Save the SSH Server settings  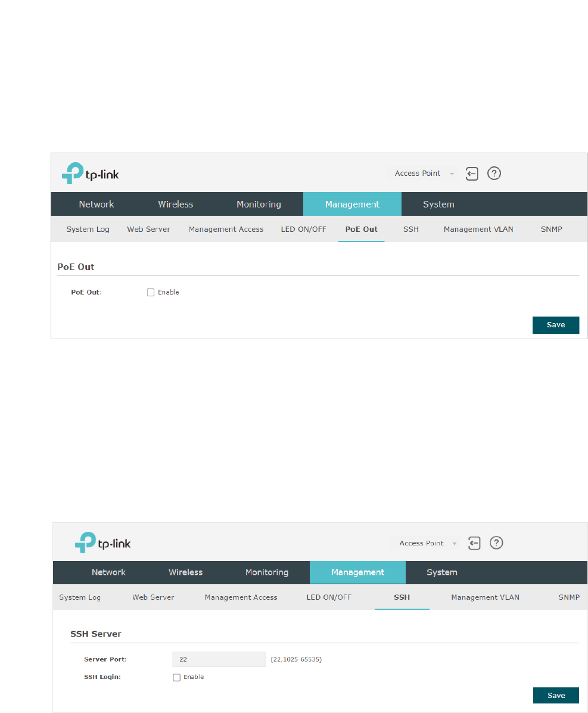click(556, 695)
